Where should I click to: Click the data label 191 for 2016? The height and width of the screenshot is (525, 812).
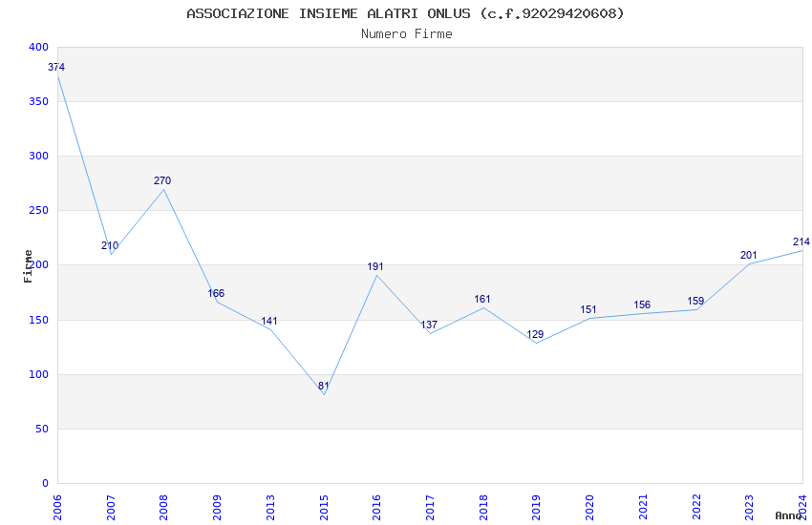pos(375,267)
